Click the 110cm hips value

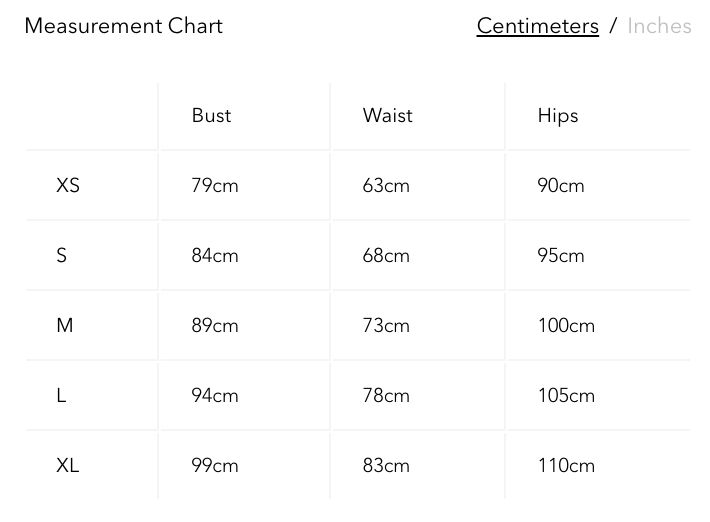pos(565,466)
